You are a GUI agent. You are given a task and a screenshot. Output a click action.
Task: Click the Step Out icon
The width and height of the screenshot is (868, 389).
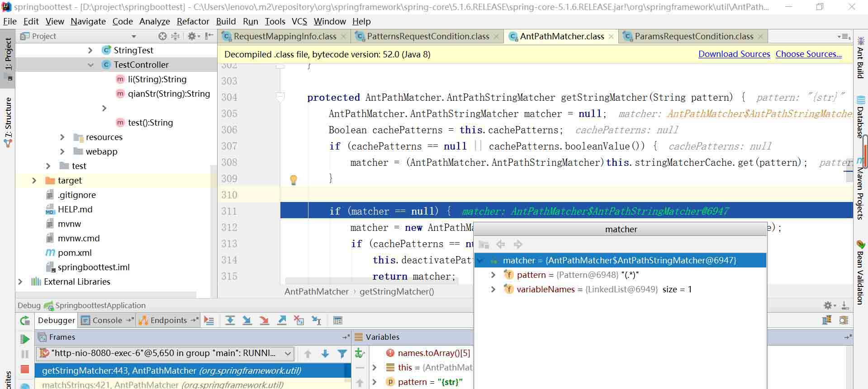click(282, 320)
